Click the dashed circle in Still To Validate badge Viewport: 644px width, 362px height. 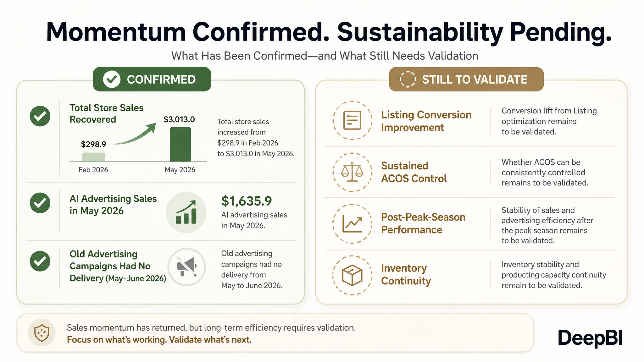[x=408, y=79]
